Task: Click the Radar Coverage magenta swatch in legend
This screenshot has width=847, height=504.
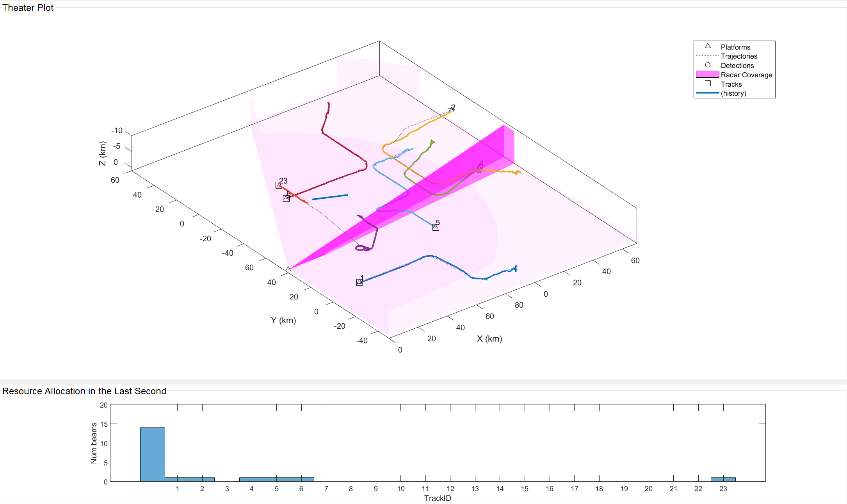Action: click(707, 74)
